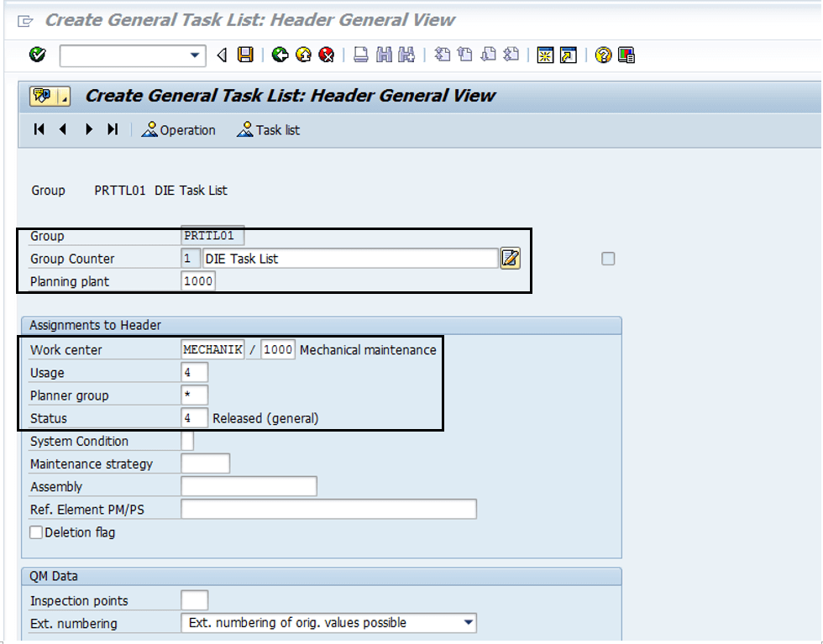The height and width of the screenshot is (644, 823).
Task: Click the Save disk icon
Action: 245,55
